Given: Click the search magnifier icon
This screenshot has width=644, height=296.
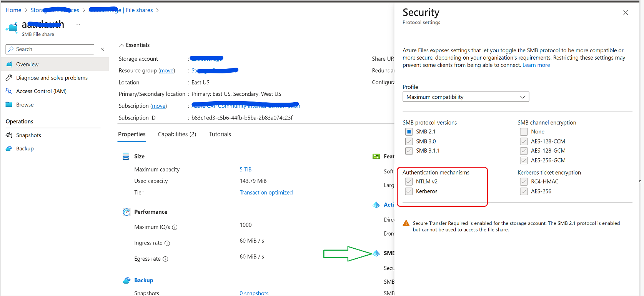Looking at the screenshot, I should (x=11, y=49).
